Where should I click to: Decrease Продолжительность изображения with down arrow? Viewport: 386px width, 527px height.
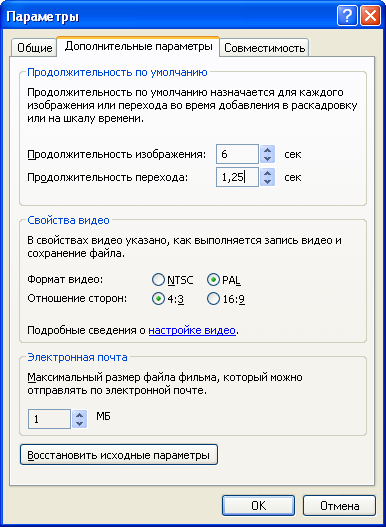click(267, 159)
